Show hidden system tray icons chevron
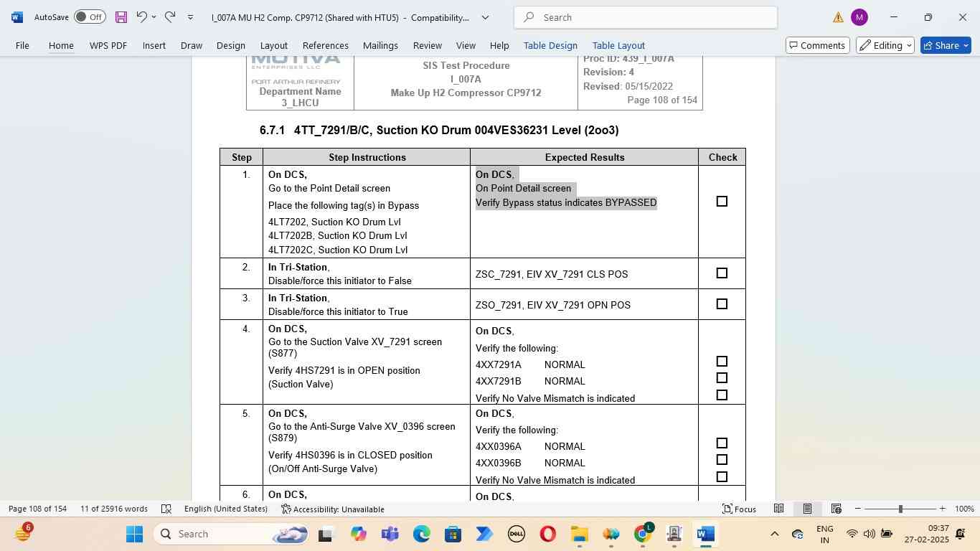The height and width of the screenshot is (551, 980). tap(774, 534)
